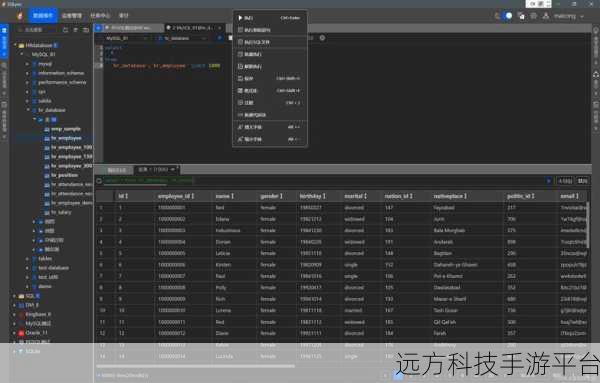
Task: Open the blue highlighted top navigation tab
Action: [43, 16]
